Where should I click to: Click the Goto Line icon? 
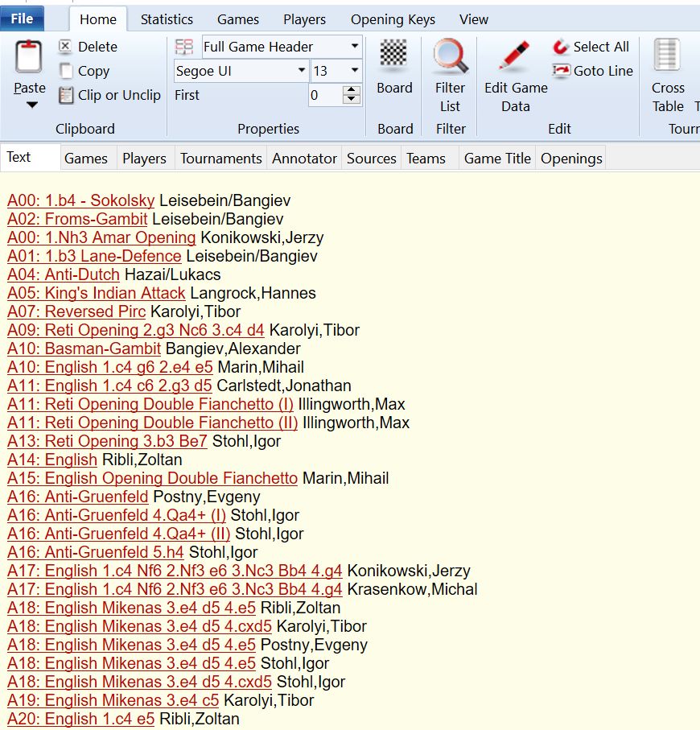point(561,71)
